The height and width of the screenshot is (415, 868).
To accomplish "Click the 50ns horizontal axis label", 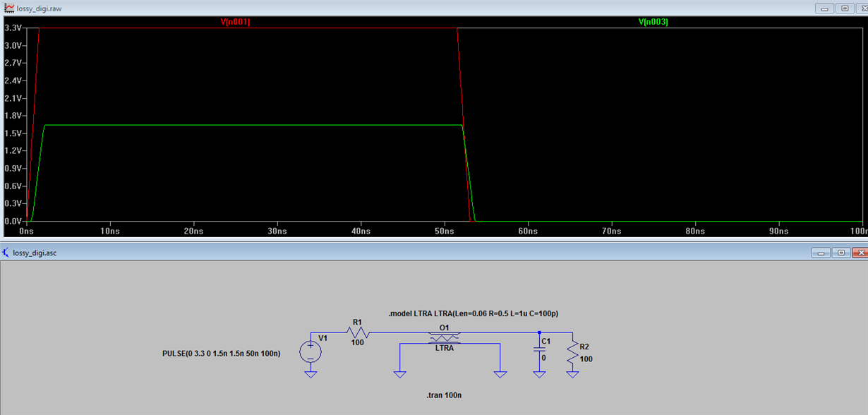I will click(x=445, y=231).
